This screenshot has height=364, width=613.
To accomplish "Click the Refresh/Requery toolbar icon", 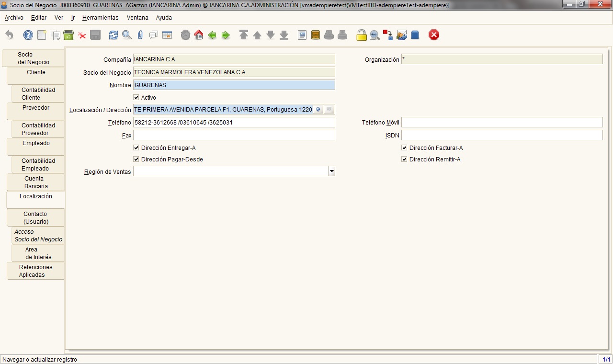I will (114, 35).
